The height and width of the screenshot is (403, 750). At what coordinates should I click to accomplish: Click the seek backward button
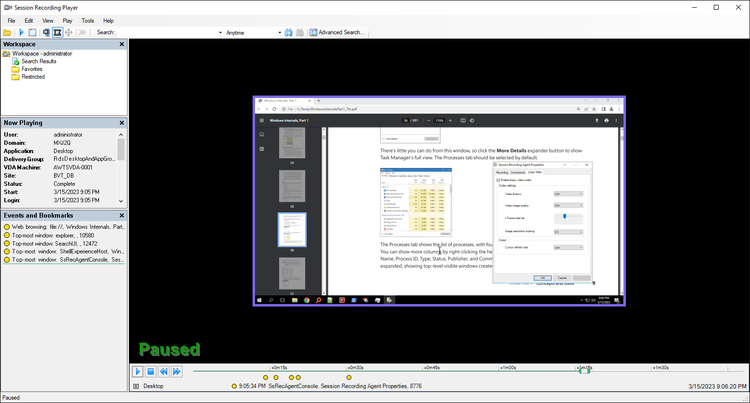[164, 371]
